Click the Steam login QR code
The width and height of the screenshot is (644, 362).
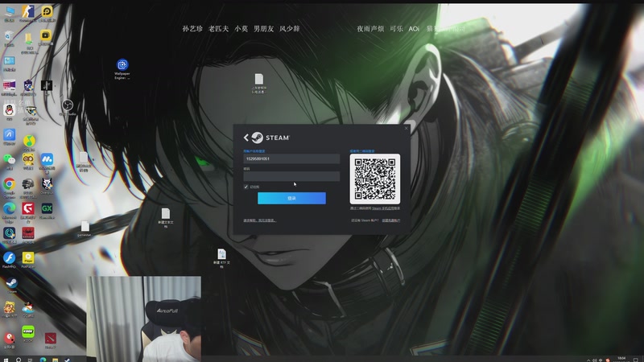[375, 179]
